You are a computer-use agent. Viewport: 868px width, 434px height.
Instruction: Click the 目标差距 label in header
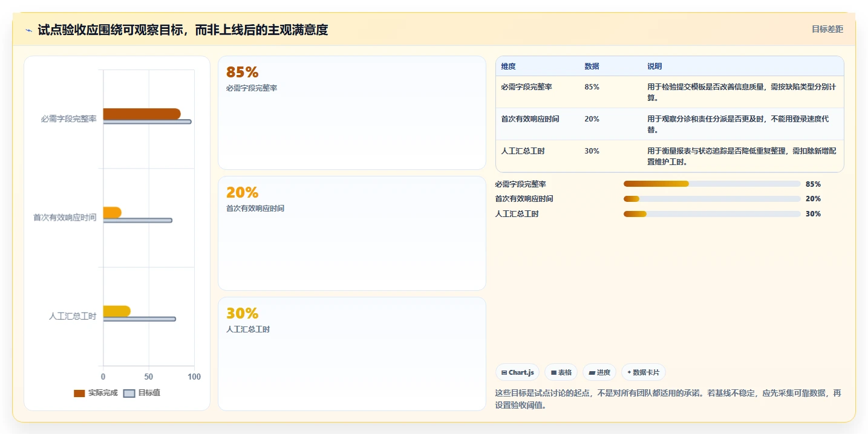827,29
